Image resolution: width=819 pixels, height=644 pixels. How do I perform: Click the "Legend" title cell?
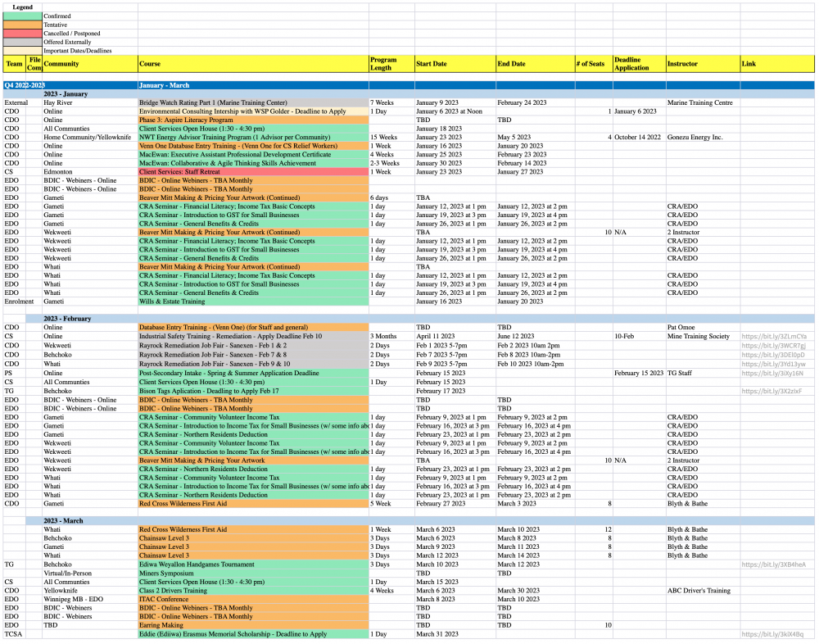(x=22, y=7)
